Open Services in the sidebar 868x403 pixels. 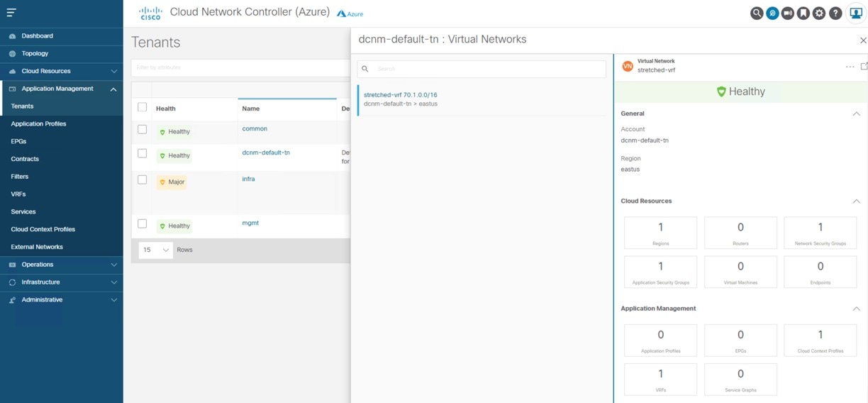coord(23,211)
